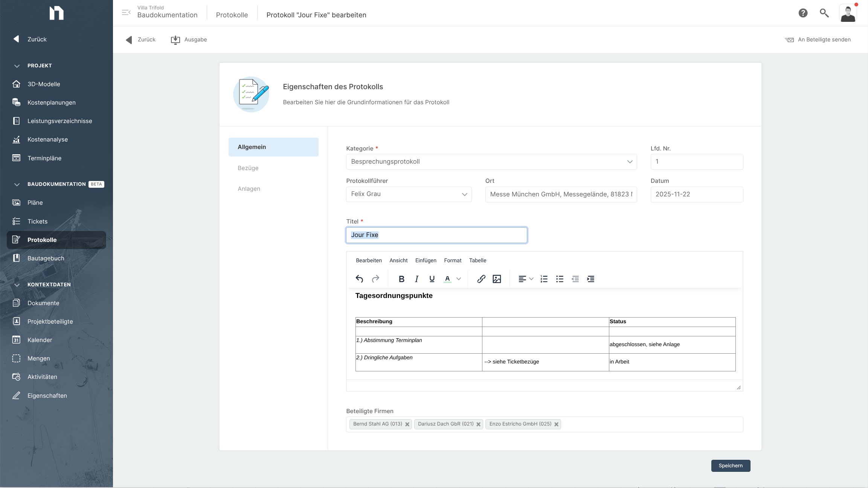The height and width of the screenshot is (488, 868).
Task: Toggle underline formatting in editor
Action: pos(432,279)
